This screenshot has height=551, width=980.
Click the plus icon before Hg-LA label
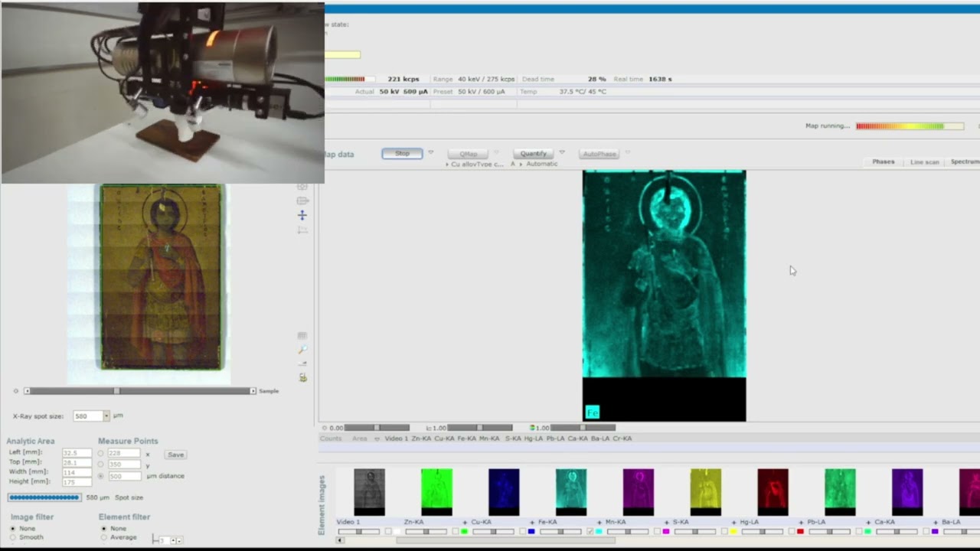[x=734, y=523]
